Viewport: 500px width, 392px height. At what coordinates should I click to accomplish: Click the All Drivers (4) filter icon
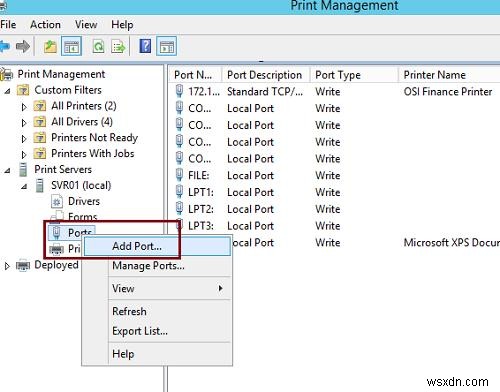coord(40,122)
